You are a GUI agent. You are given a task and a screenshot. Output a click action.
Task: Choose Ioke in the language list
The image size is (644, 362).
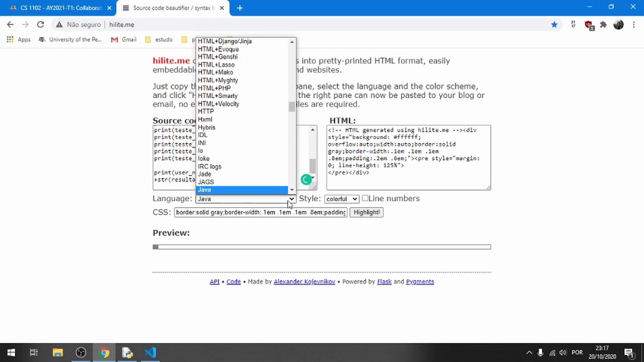coord(242,158)
